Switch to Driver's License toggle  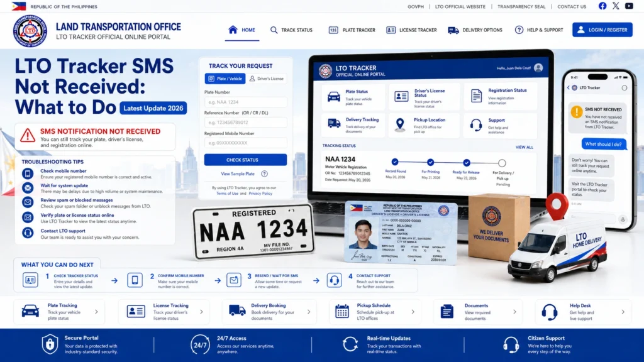(x=267, y=79)
